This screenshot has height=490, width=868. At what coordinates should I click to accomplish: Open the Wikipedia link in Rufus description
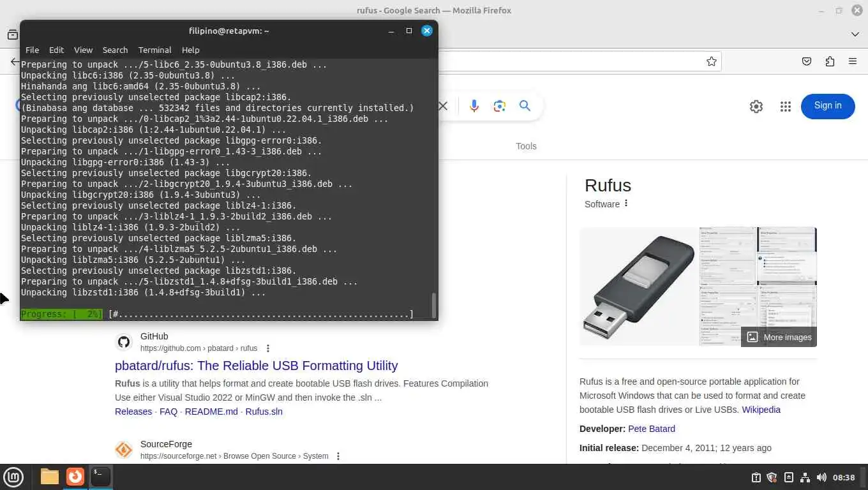(761, 410)
